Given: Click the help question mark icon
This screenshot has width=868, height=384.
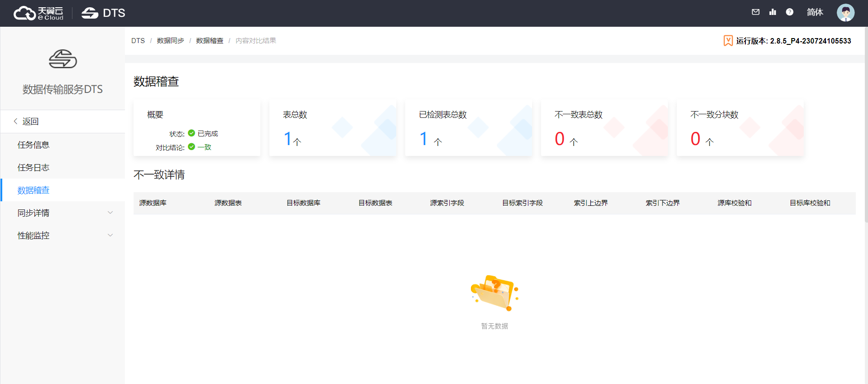Looking at the screenshot, I should (789, 12).
